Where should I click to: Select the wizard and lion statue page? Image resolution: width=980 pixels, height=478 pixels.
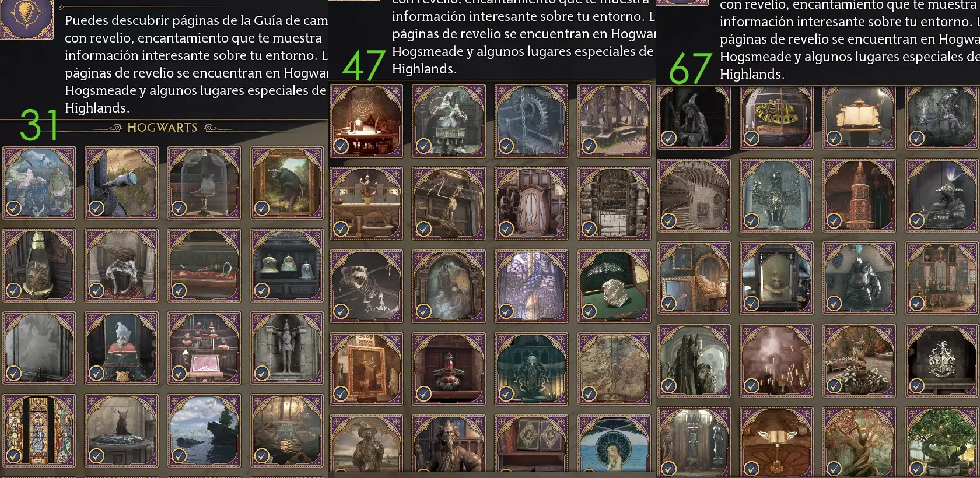coord(694,361)
